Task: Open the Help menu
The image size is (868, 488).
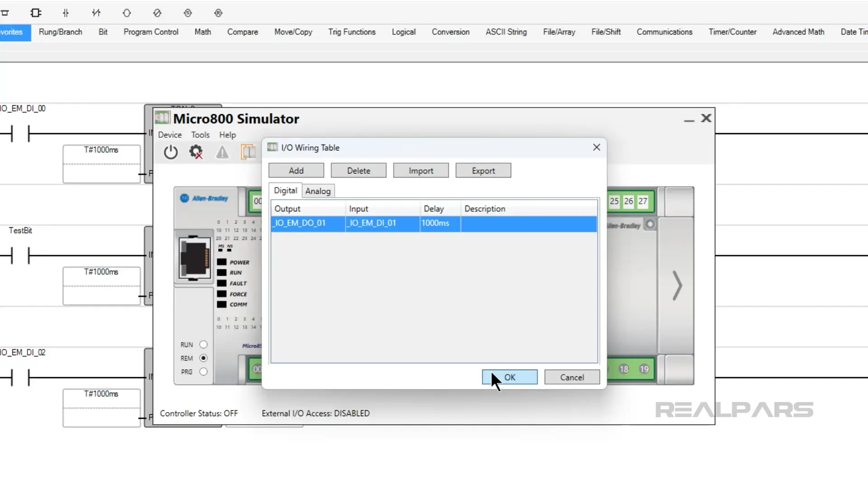Action: click(x=227, y=135)
